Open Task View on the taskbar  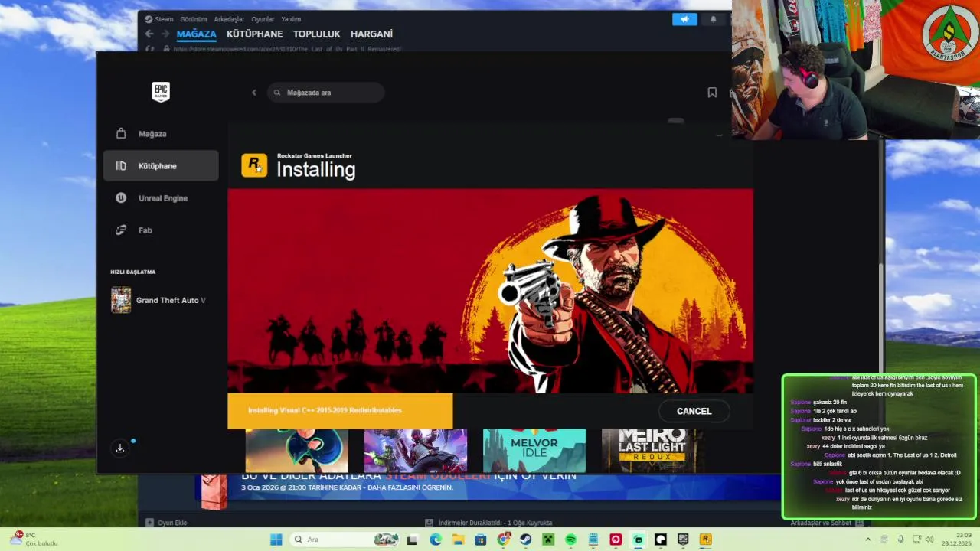412,540
